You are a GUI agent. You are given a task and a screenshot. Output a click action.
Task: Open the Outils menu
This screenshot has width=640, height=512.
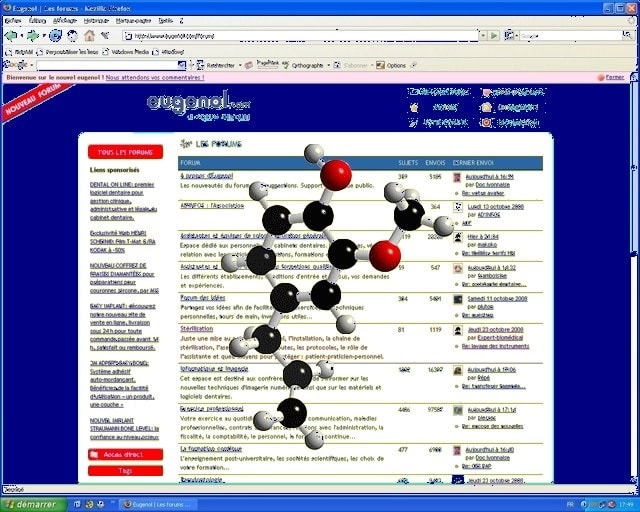pyautogui.click(x=165, y=20)
